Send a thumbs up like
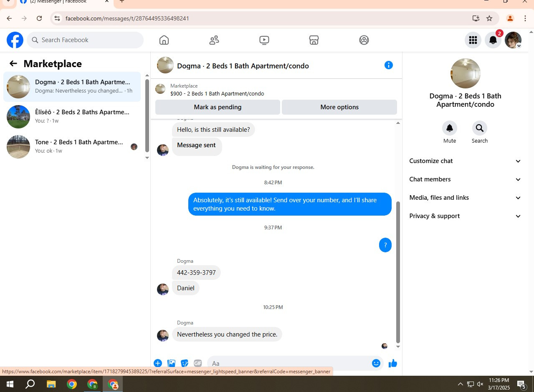This screenshot has width=534, height=392. tap(393, 363)
